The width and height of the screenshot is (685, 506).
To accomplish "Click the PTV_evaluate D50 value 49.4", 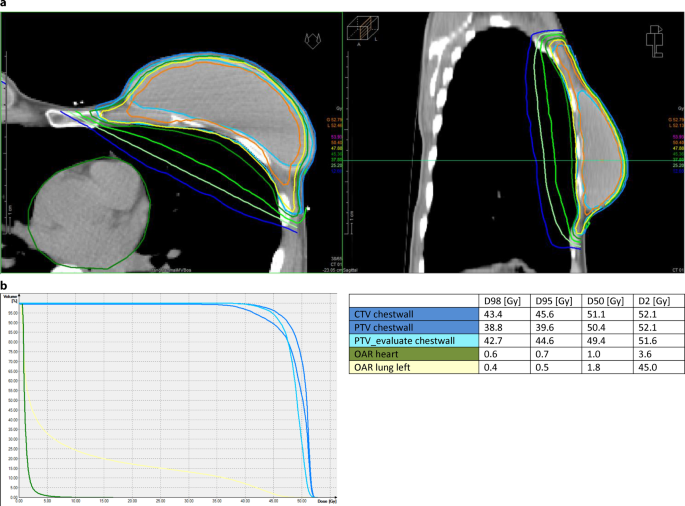I will coord(596,340).
